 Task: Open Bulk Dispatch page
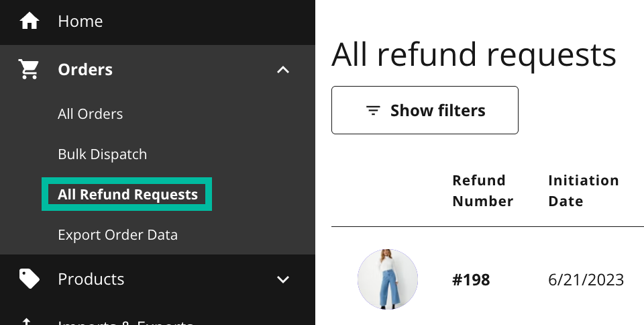point(102,154)
